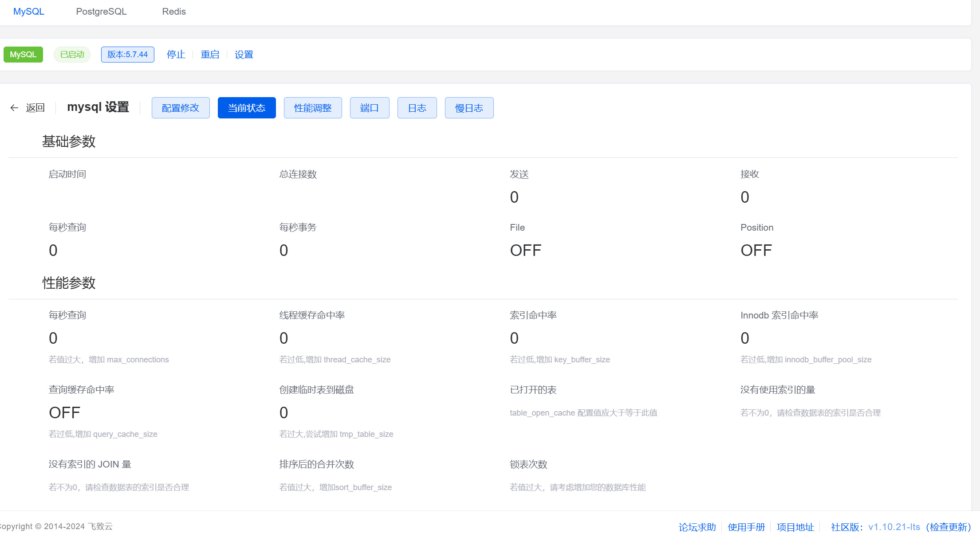Open the 端口 port settings
980x538 pixels.
coord(370,108)
